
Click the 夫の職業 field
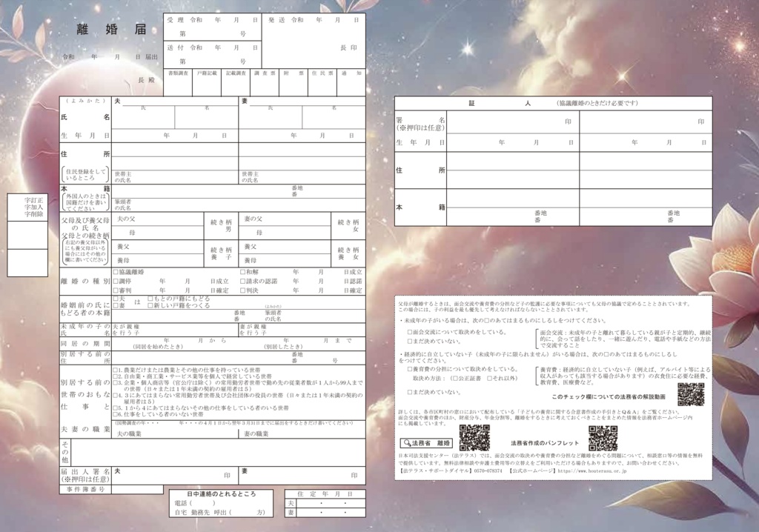click(x=175, y=433)
